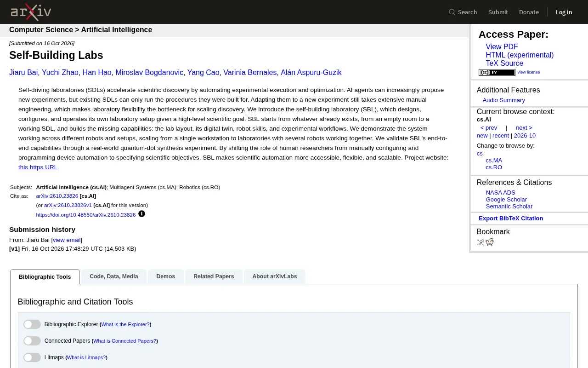Enable the Bibliographic Explorer toggle
This screenshot has height=368, width=588.
pos(32,324)
